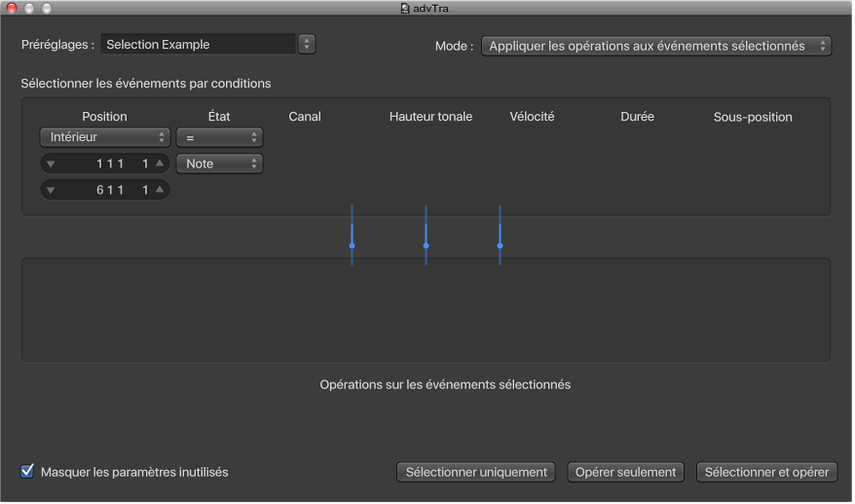Open the Position Intérieur dropdown

pos(105,137)
